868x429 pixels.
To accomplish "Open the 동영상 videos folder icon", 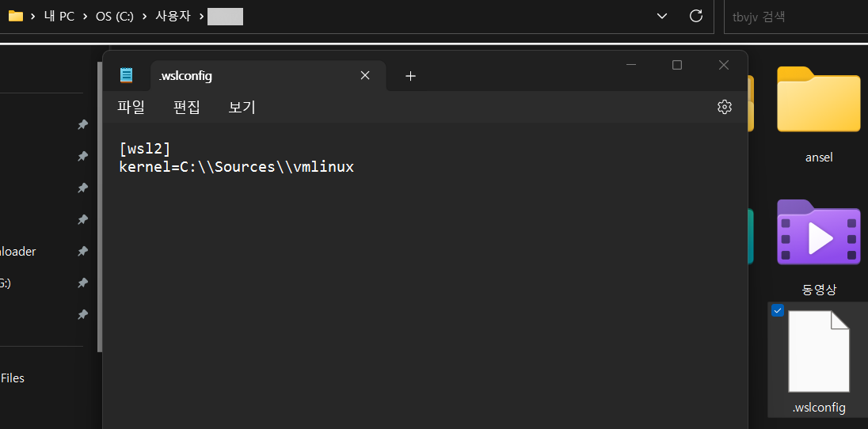I will pyautogui.click(x=818, y=233).
